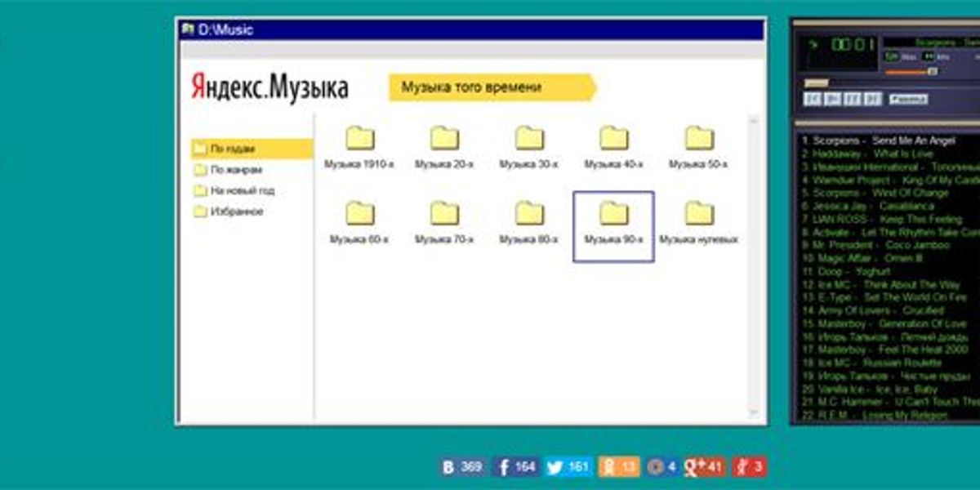The height and width of the screenshot is (490, 980).
Task: Click the player seek bar handle
Action: [x=816, y=82]
